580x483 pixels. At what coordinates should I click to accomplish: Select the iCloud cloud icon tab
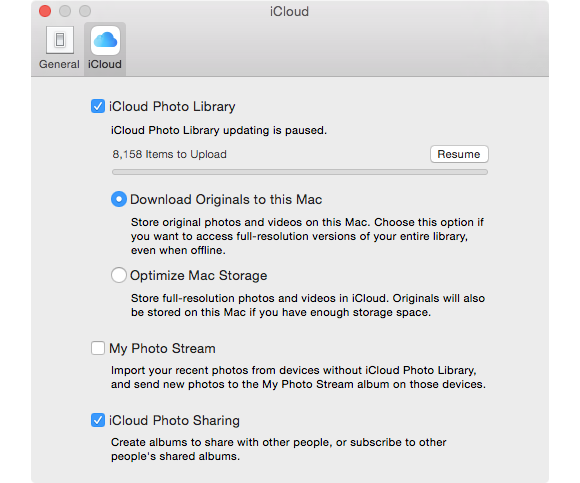click(105, 40)
